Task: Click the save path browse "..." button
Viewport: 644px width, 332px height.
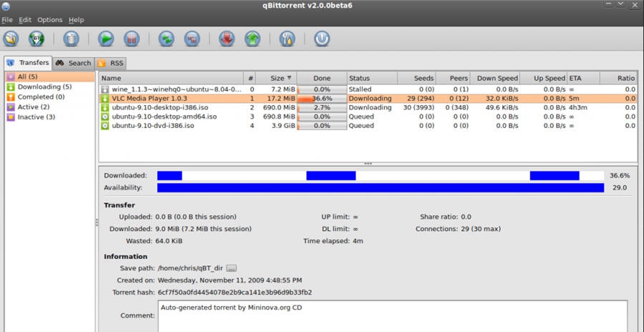Action: pyautogui.click(x=231, y=268)
